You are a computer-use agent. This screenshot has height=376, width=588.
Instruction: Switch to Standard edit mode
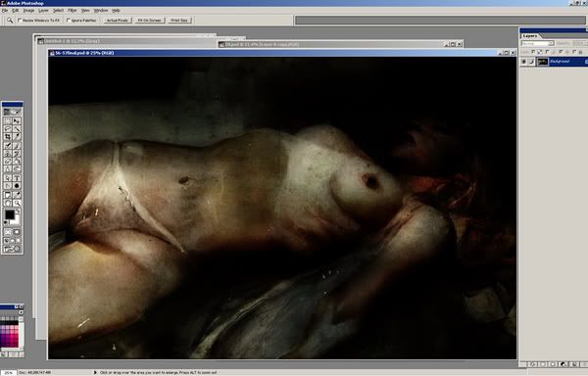pos(8,232)
